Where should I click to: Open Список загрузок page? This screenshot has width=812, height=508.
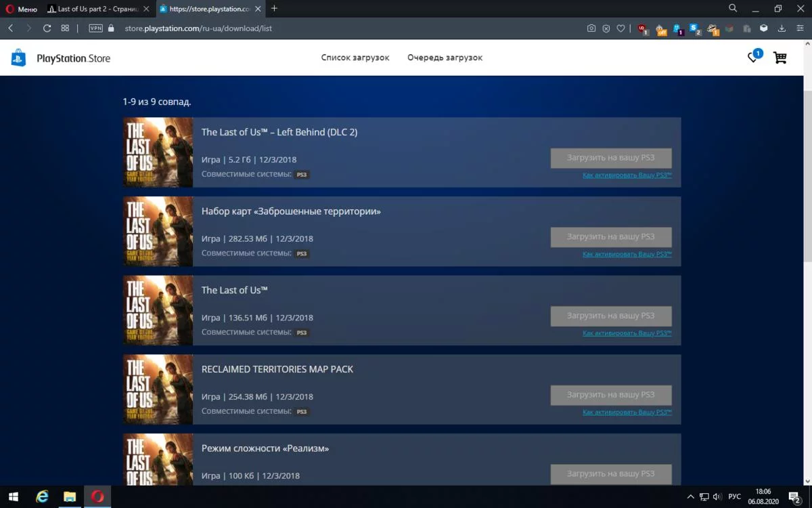(355, 58)
